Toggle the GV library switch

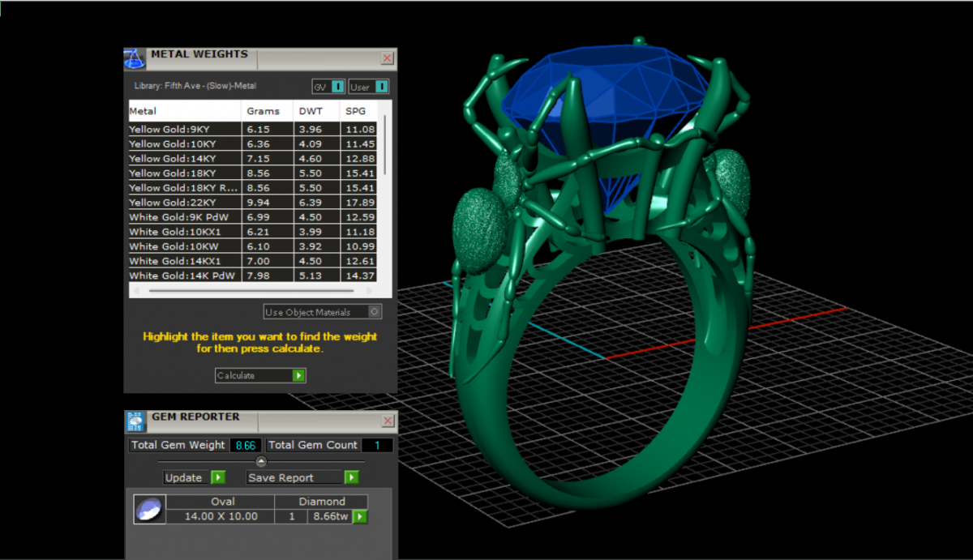coord(337,87)
